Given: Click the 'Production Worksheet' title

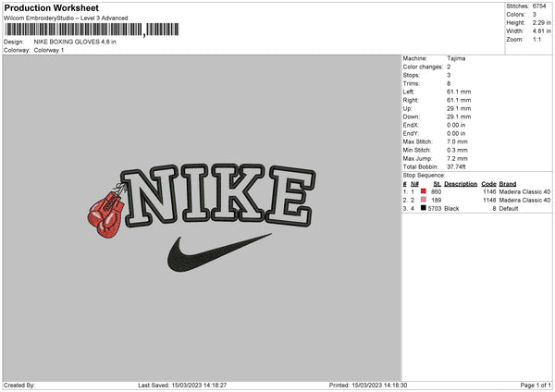Looking at the screenshot, I should pyautogui.click(x=51, y=7).
